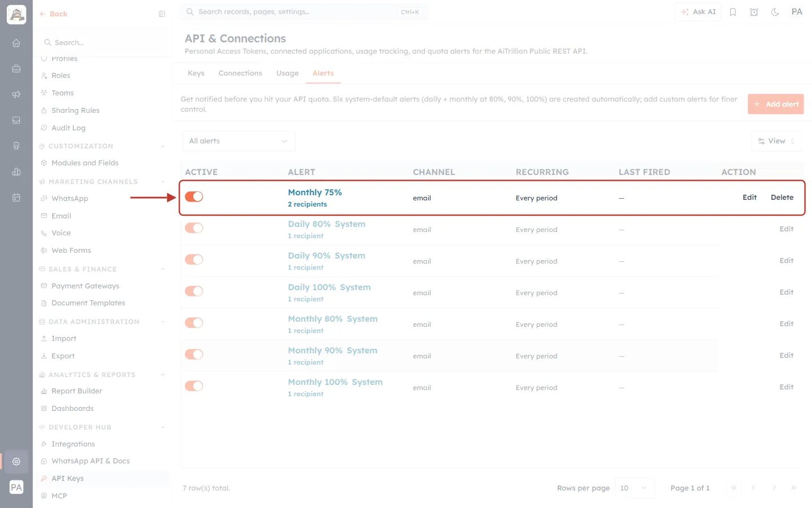The image size is (812, 508).
Task: Click the app logo at top left
Action: tap(16, 15)
